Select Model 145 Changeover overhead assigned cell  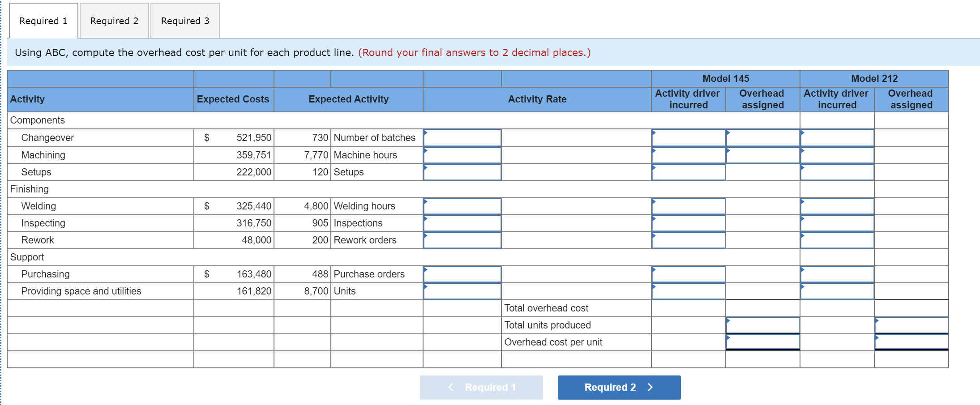click(x=762, y=137)
